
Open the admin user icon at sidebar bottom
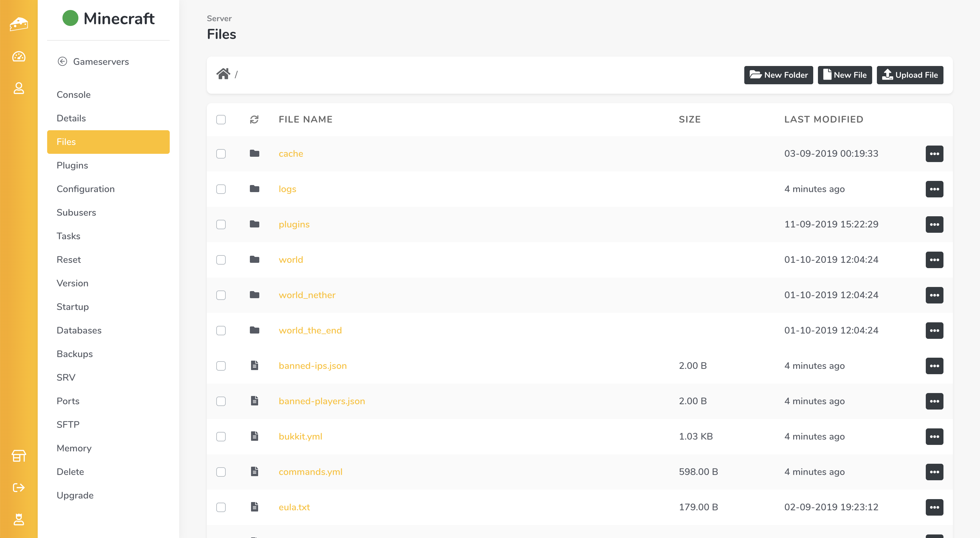19,519
